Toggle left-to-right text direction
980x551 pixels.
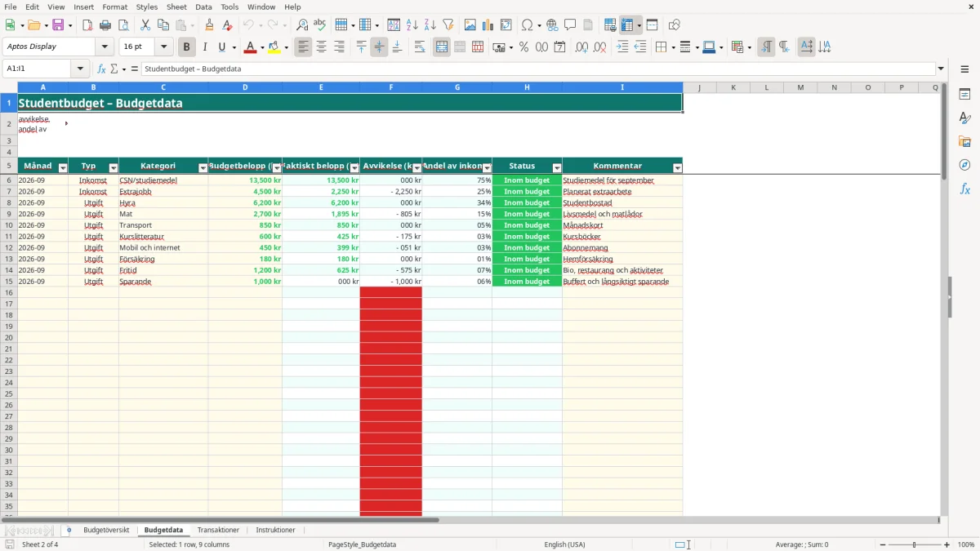pyautogui.click(x=766, y=47)
